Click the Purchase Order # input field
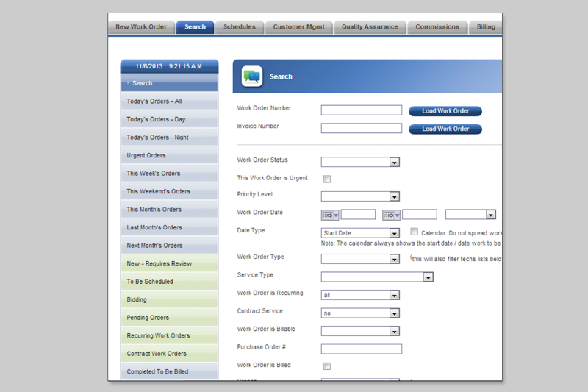This screenshot has height=392, width=588. (362, 349)
